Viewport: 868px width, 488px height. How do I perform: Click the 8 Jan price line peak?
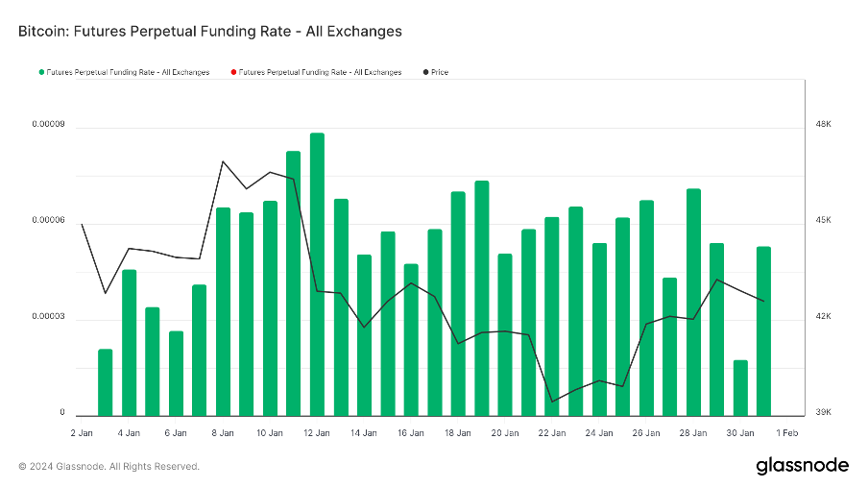click(x=223, y=161)
